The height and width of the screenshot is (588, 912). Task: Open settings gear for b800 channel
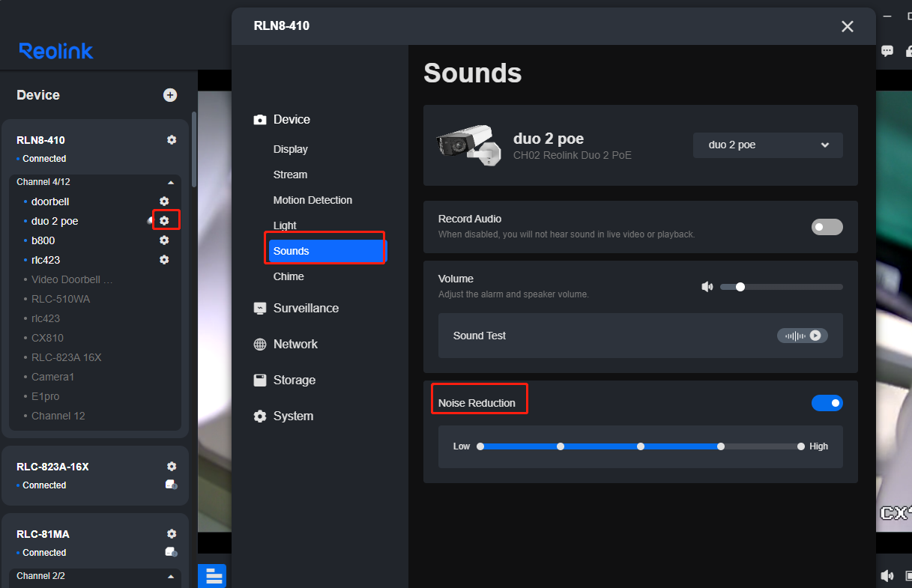point(164,240)
